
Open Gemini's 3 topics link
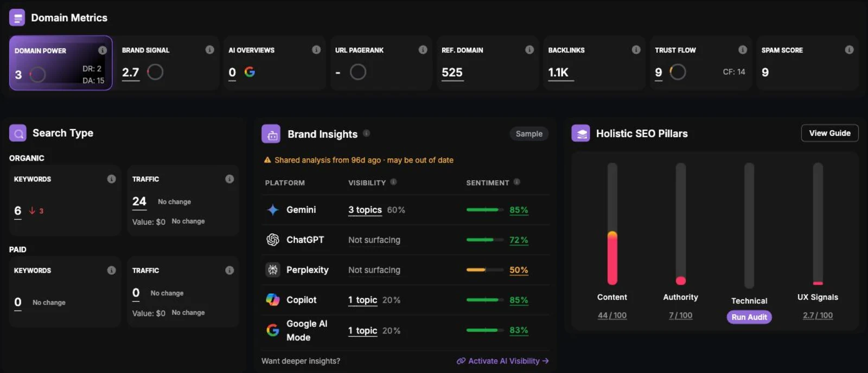click(x=365, y=210)
